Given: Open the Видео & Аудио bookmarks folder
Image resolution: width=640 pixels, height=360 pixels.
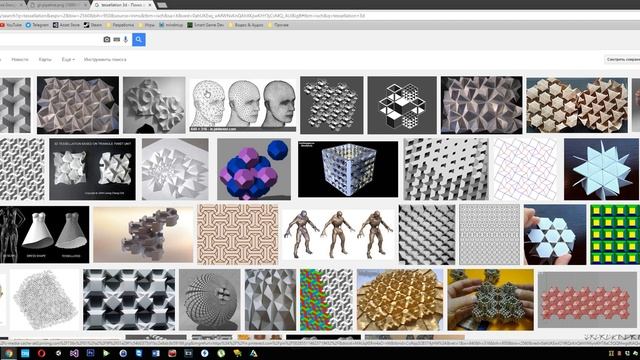Looking at the screenshot, I should [x=246, y=25].
